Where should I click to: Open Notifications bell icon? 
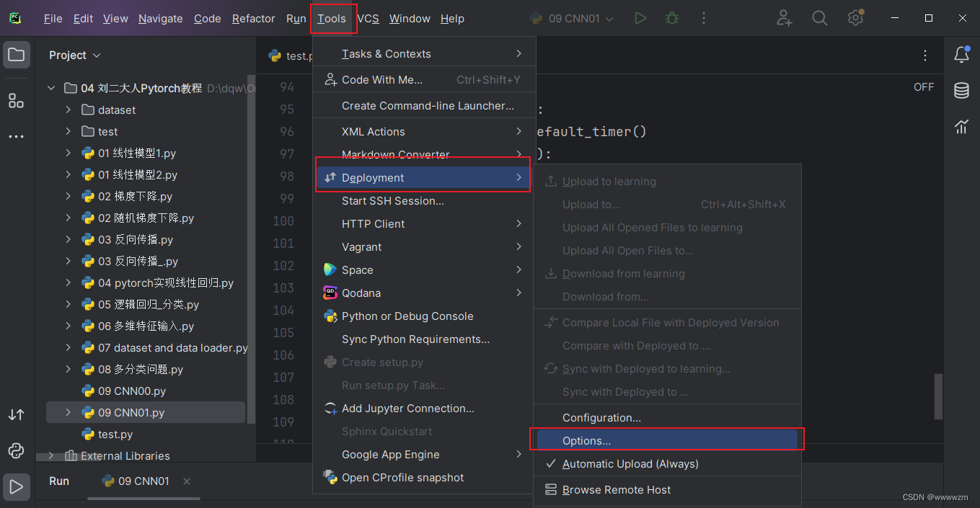point(962,55)
